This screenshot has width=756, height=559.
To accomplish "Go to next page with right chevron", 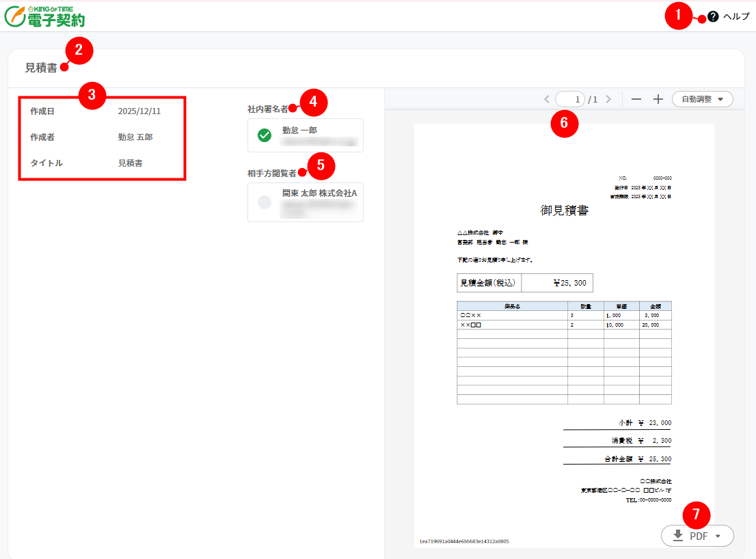I will (x=608, y=99).
